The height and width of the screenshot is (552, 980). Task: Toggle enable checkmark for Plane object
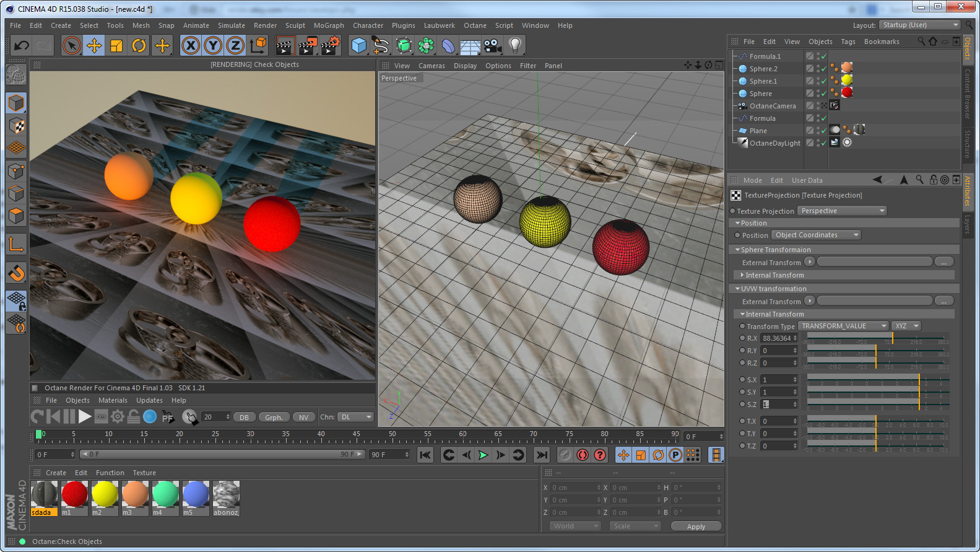(x=824, y=131)
